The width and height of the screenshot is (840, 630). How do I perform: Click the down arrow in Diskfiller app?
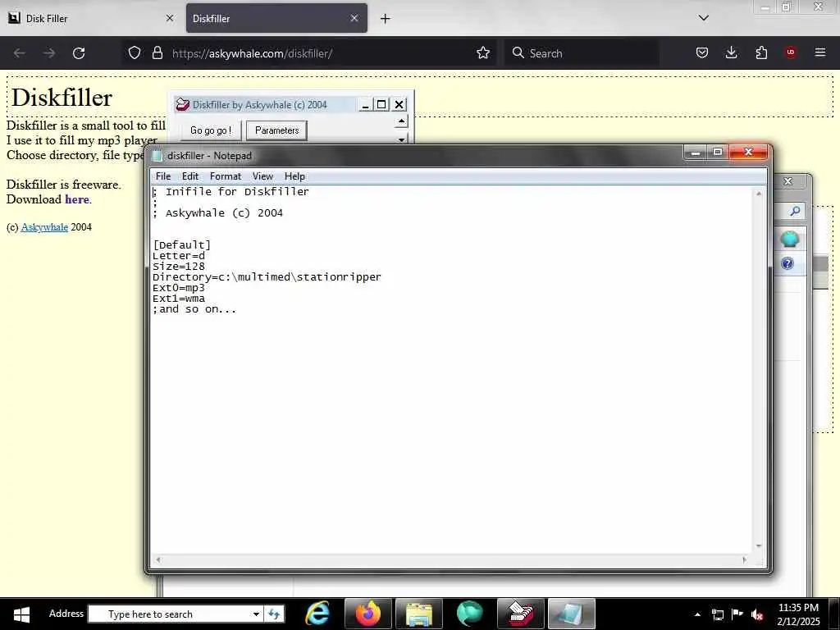pyautogui.click(x=401, y=139)
